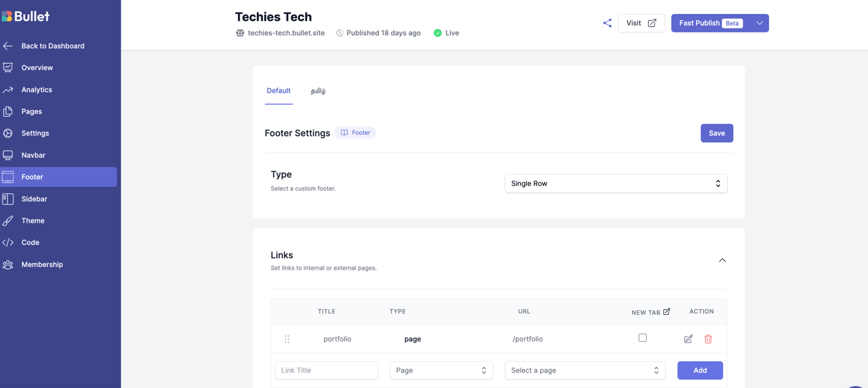The height and width of the screenshot is (388, 868).
Task: Open the Select a page dropdown
Action: click(585, 370)
